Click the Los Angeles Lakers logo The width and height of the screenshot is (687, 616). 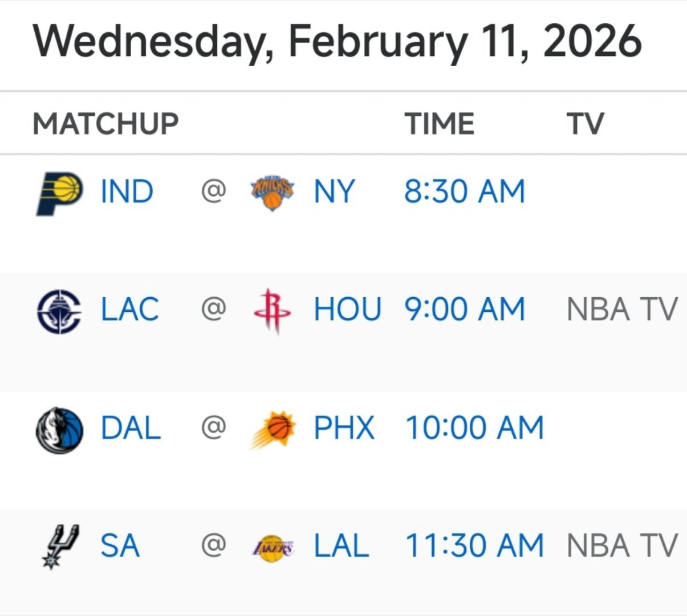point(273,548)
